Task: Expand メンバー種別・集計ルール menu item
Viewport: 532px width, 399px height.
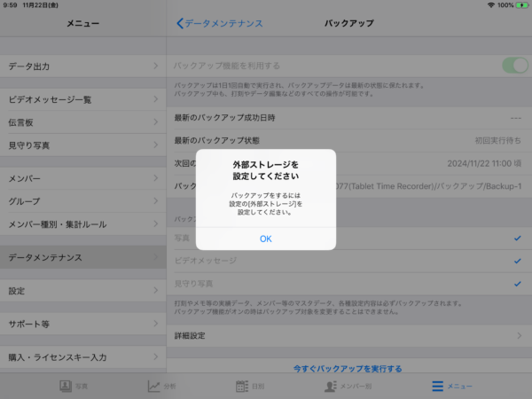Action: tap(83, 224)
